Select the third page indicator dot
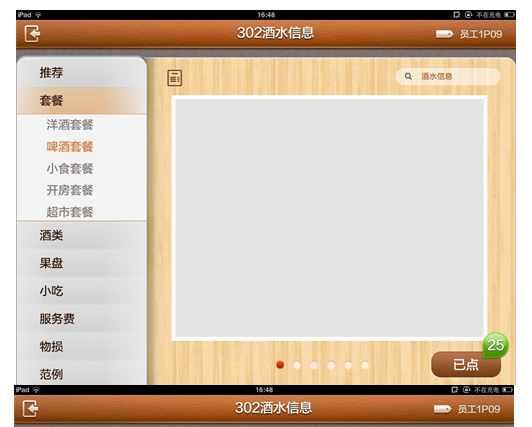The width and height of the screenshot is (532, 427). point(314,365)
